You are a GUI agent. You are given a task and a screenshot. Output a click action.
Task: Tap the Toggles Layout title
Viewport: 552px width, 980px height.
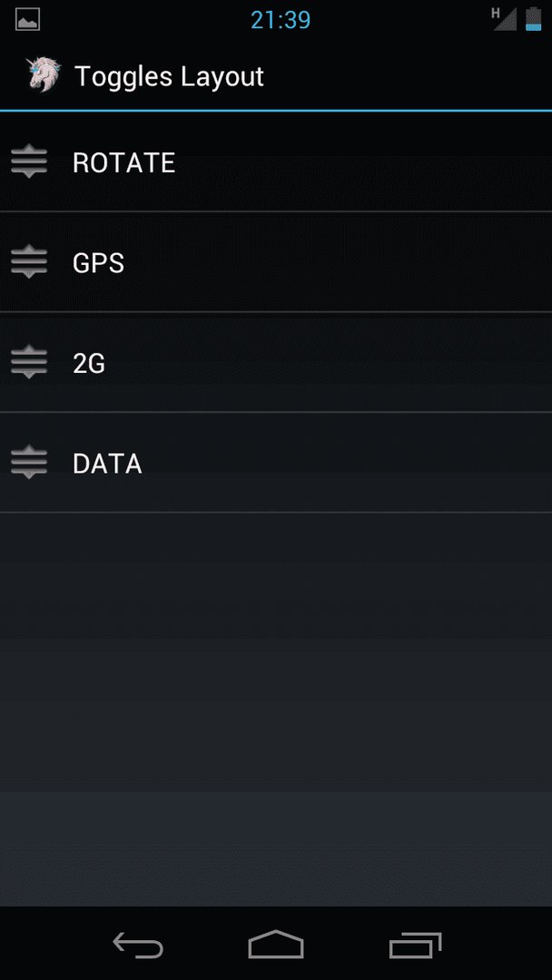pos(170,77)
